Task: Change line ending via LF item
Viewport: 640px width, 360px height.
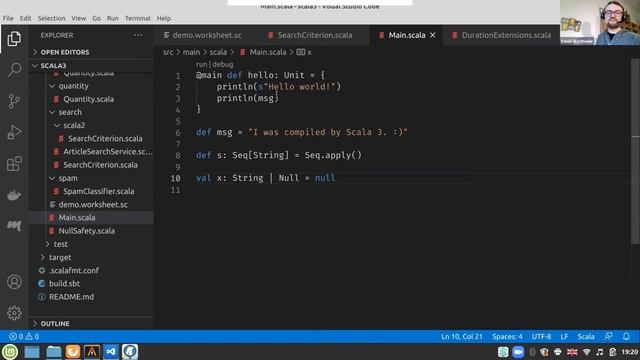Action: (x=564, y=336)
